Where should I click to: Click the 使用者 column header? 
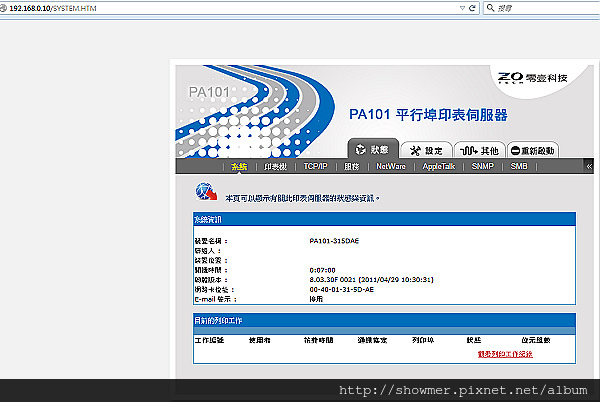point(259,340)
